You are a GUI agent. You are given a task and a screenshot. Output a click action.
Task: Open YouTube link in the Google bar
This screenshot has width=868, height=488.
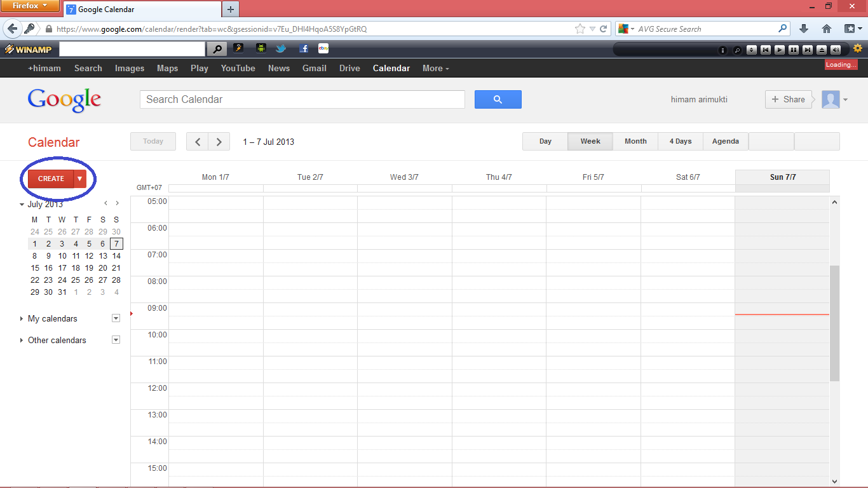[238, 68]
